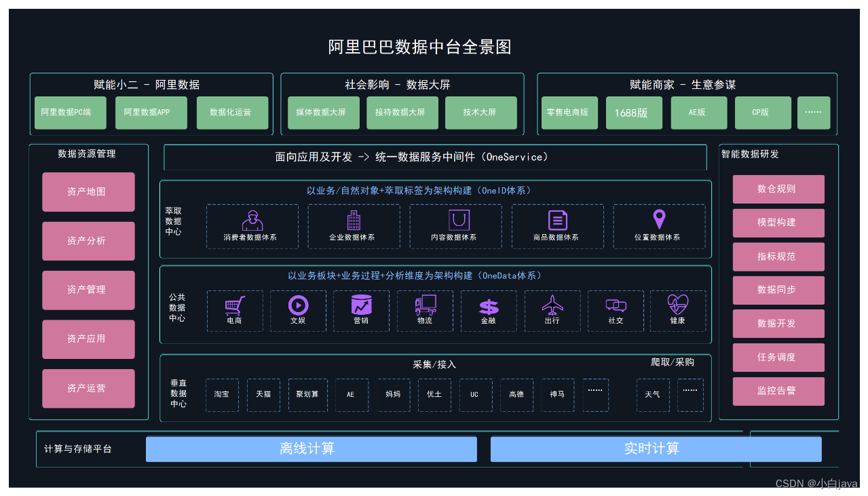Click the building icon for 企业数据体系

[354, 220]
